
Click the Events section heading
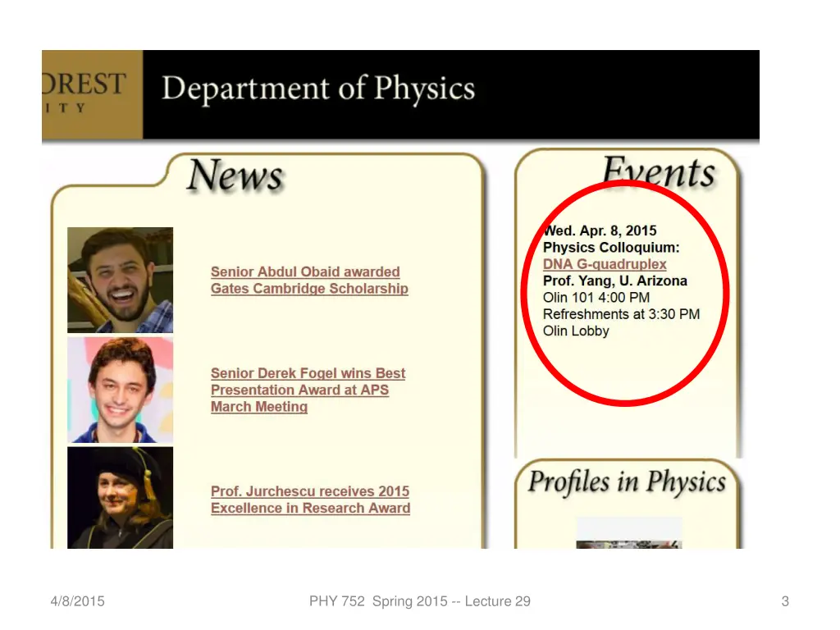tap(659, 172)
